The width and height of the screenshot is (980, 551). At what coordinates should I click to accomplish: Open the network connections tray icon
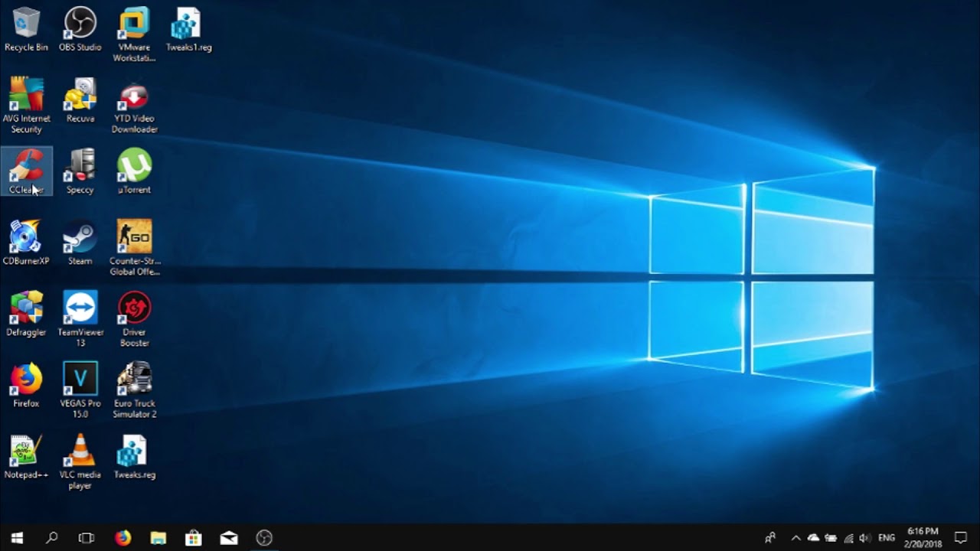point(848,538)
